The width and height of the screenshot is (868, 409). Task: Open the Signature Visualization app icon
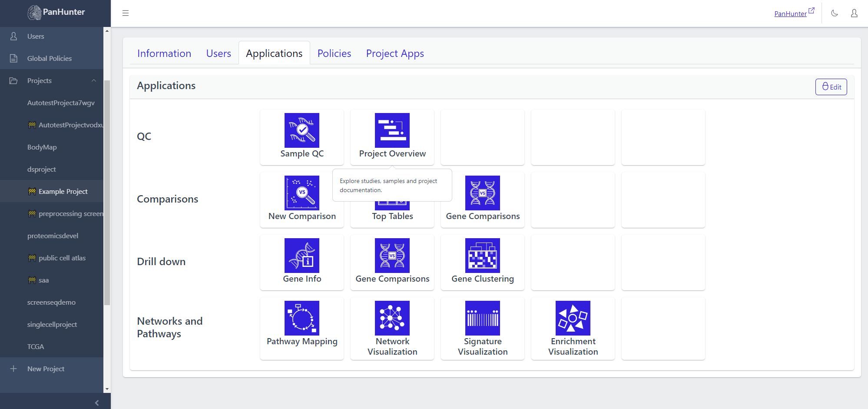click(x=482, y=318)
